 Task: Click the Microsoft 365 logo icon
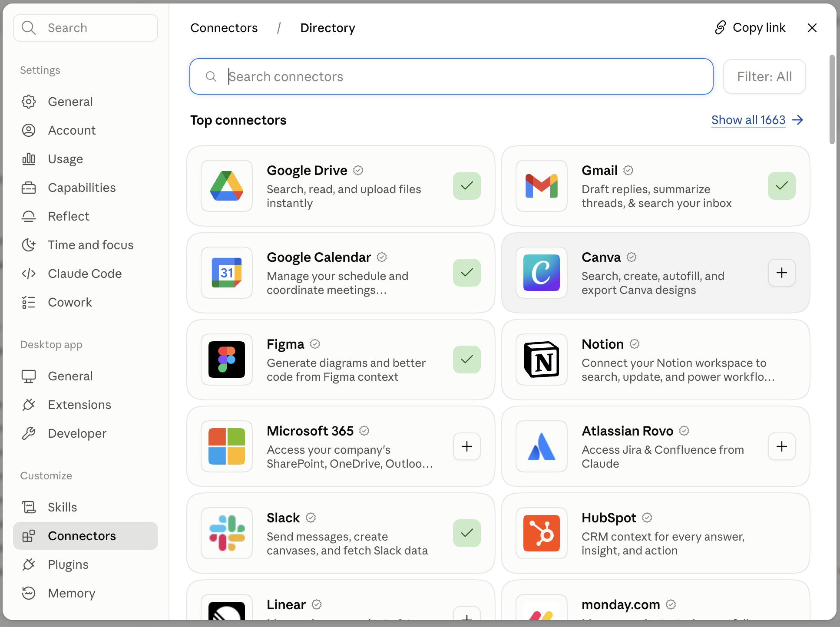[227, 446]
